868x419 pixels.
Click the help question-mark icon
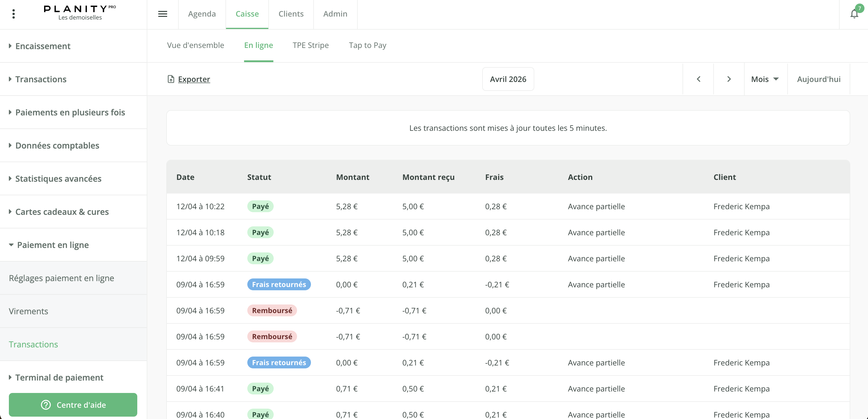[46, 405]
